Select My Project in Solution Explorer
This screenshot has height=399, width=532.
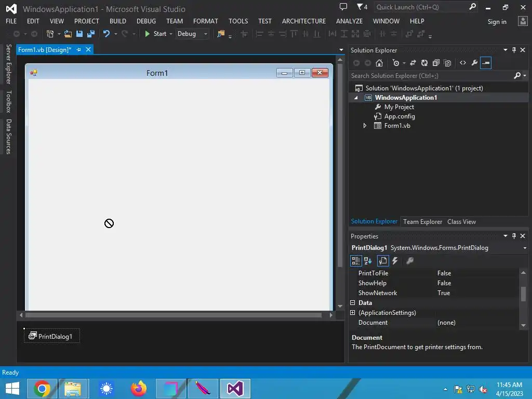(x=399, y=107)
